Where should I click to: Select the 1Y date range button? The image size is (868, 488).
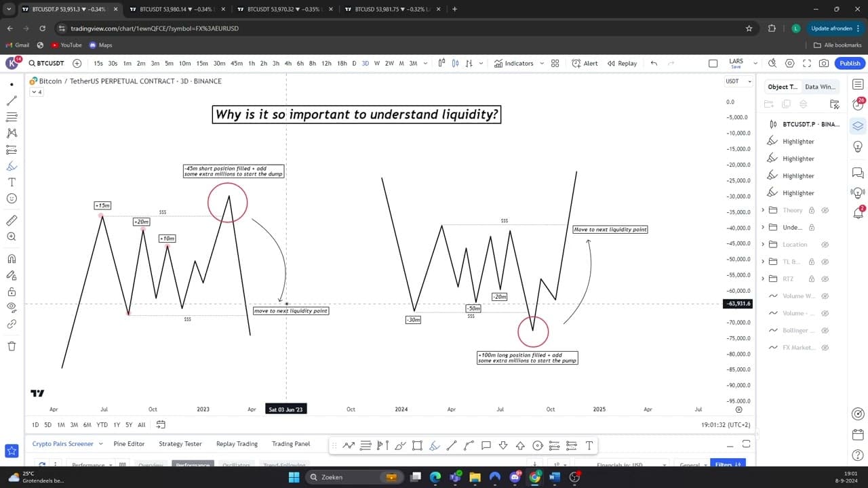117,425
